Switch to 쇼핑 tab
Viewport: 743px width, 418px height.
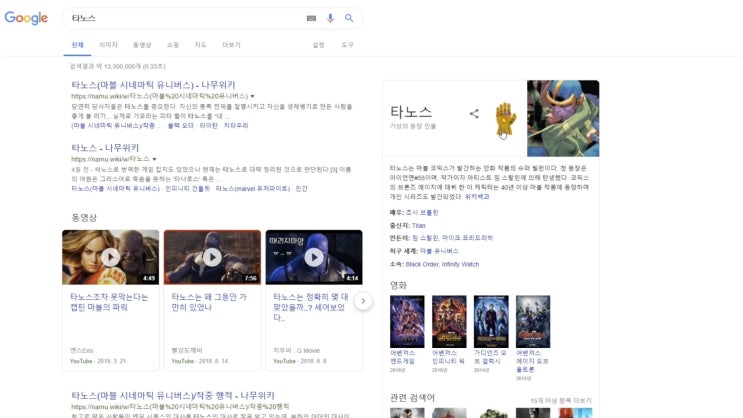[172, 45]
